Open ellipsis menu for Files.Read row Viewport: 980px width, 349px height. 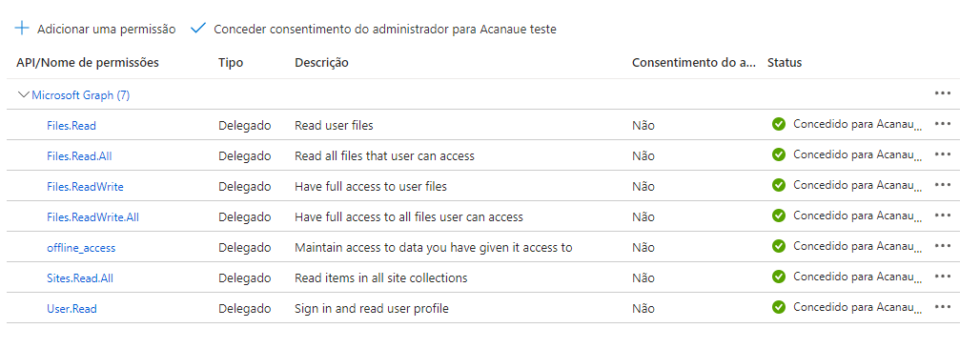943,124
